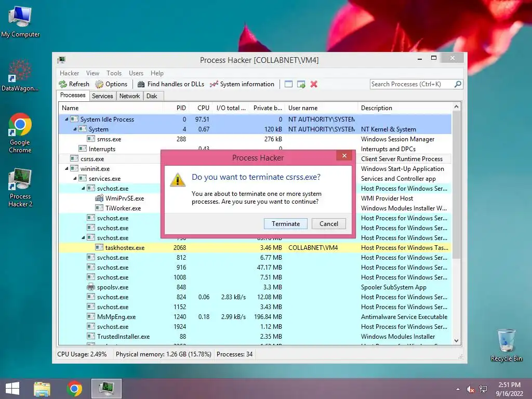Collapse the System process tree node

75,129
